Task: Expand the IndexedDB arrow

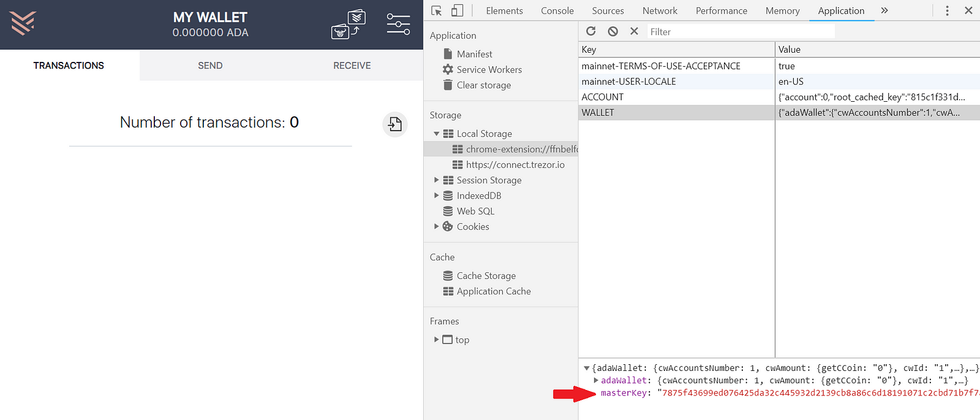Action: click(437, 195)
